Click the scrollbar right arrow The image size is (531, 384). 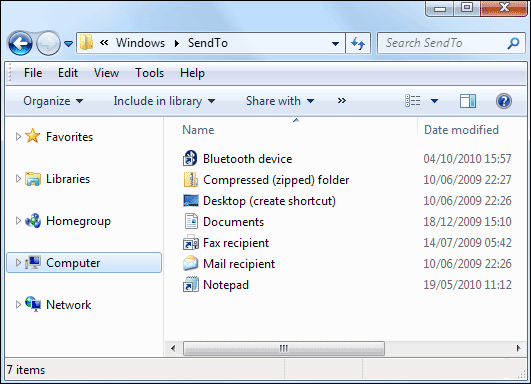pos(518,348)
